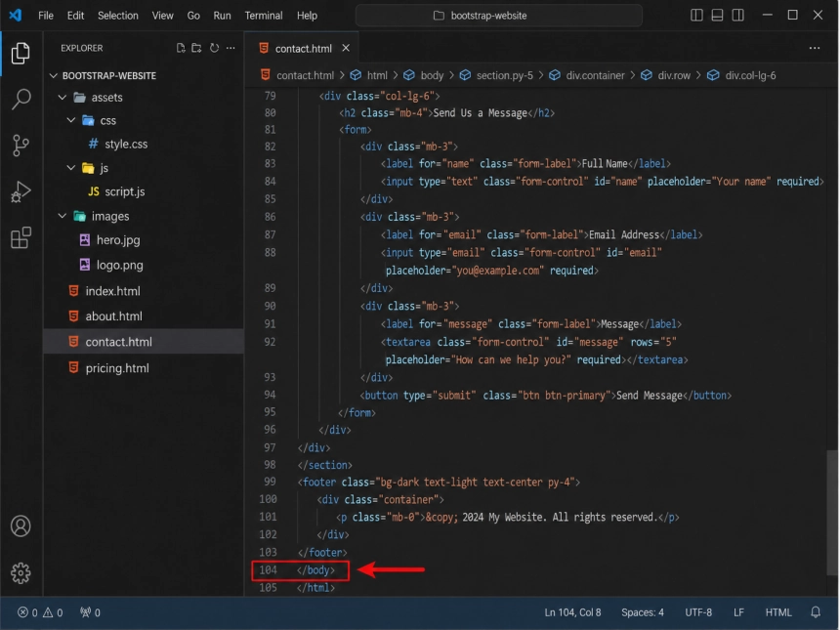Click LF end of line selector
Screen dimensions: 840x630
pyautogui.click(x=738, y=612)
